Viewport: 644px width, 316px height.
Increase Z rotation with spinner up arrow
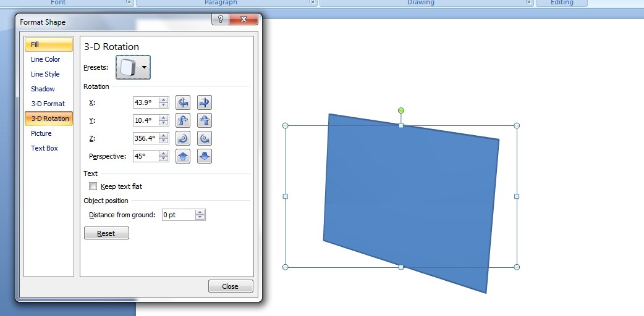point(164,135)
